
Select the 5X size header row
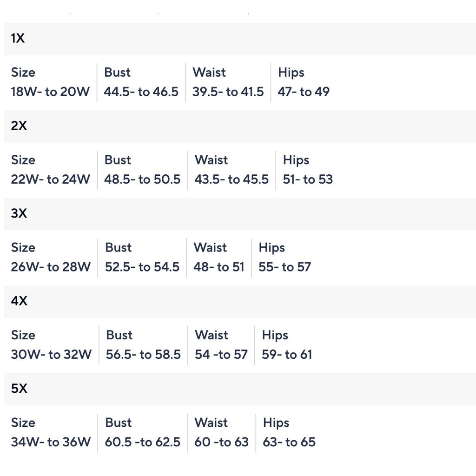tap(240, 389)
